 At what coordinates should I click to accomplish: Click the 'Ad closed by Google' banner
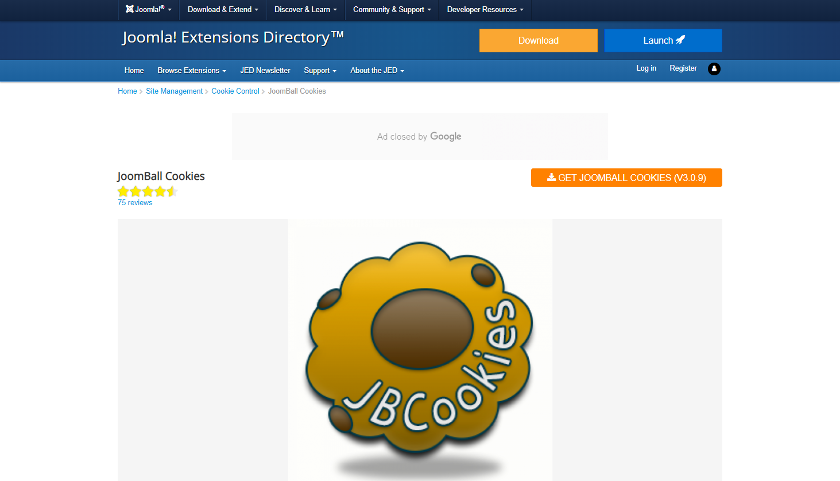point(419,137)
